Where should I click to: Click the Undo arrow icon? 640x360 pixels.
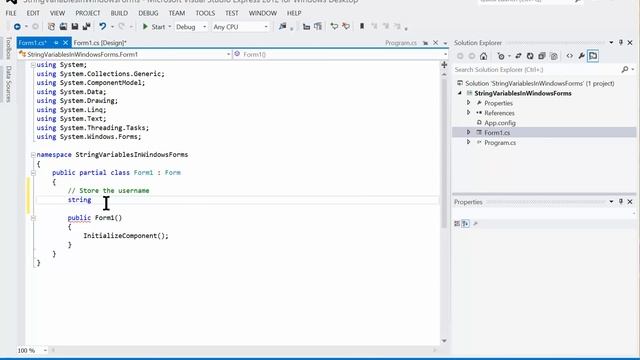102,27
